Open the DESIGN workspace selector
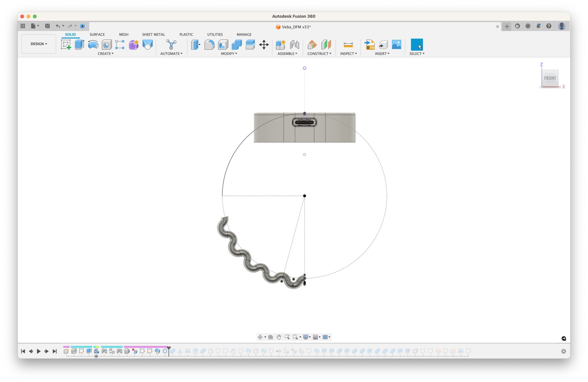 click(x=39, y=44)
